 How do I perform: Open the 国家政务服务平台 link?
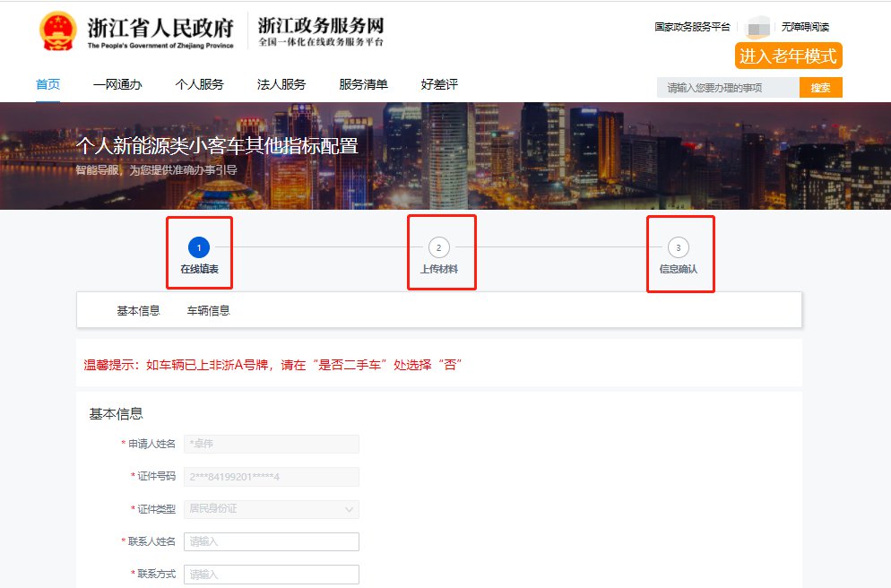[x=692, y=27]
